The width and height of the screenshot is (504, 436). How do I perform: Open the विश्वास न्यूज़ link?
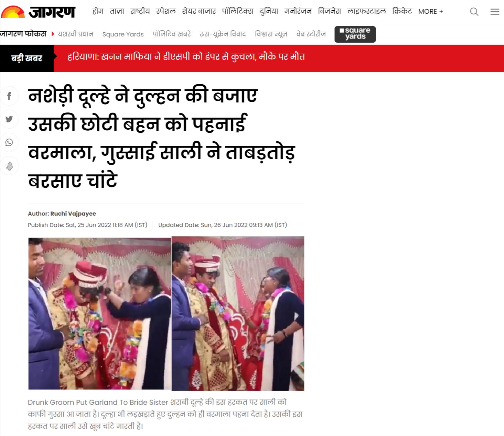coord(271,34)
